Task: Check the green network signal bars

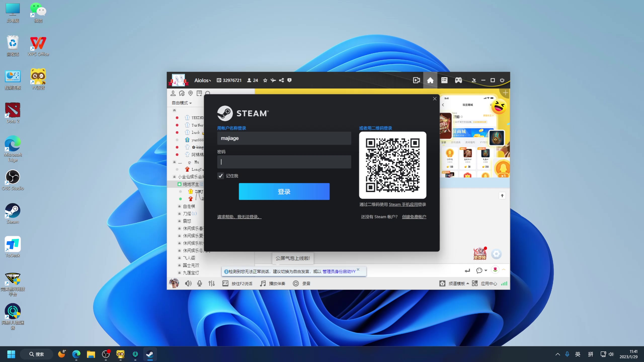Action: click(504, 284)
